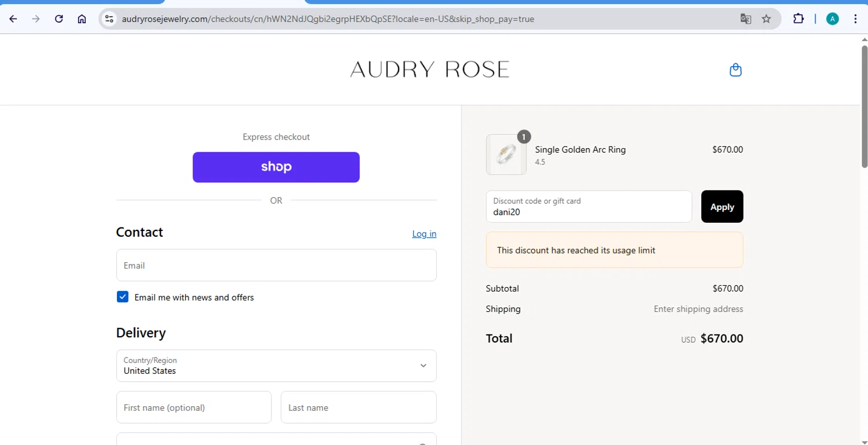Reload the checkout page
Screen dimensions: 868x445
[58, 19]
